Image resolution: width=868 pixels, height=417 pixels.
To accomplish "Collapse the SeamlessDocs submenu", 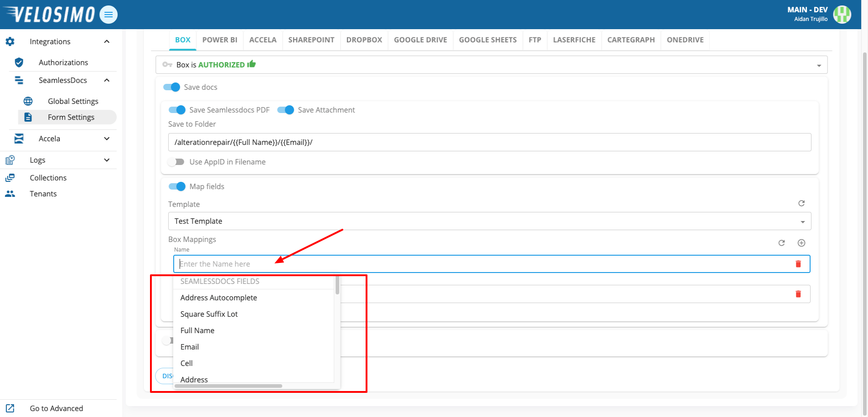I will click(107, 80).
